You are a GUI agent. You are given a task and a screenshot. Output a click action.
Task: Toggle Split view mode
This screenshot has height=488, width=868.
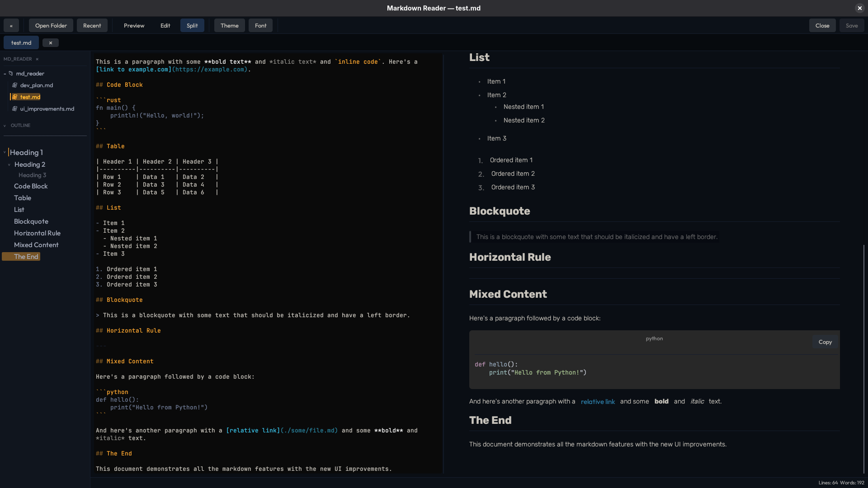point(192,25)
